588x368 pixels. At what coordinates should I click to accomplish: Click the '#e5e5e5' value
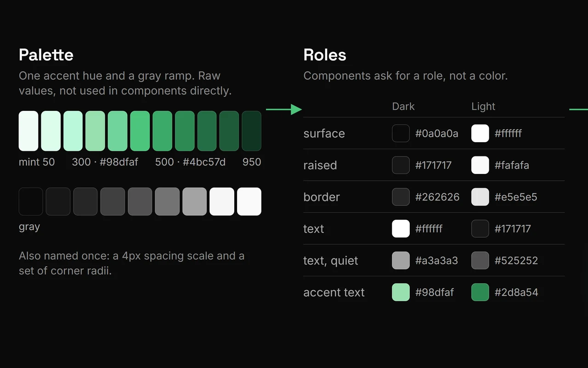tap(516, 197)
